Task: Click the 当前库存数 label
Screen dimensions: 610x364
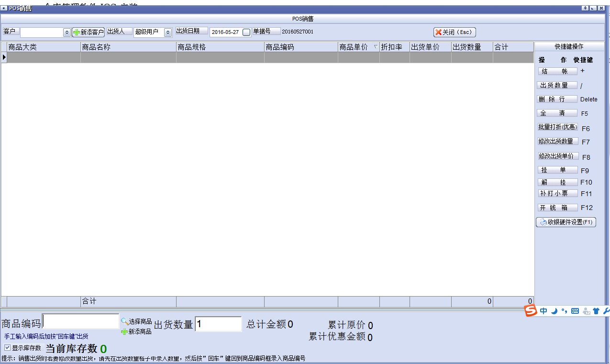Action: coord(71,348)
